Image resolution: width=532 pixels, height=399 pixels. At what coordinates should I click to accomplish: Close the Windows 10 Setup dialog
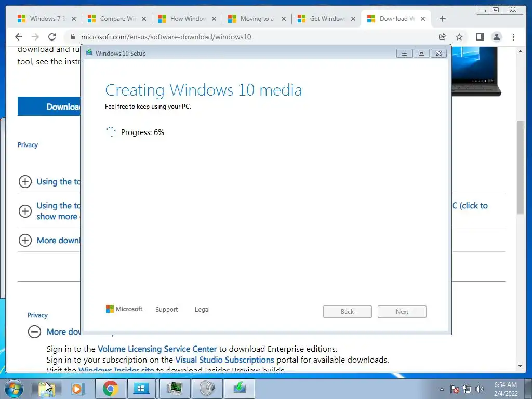[438, 54]
